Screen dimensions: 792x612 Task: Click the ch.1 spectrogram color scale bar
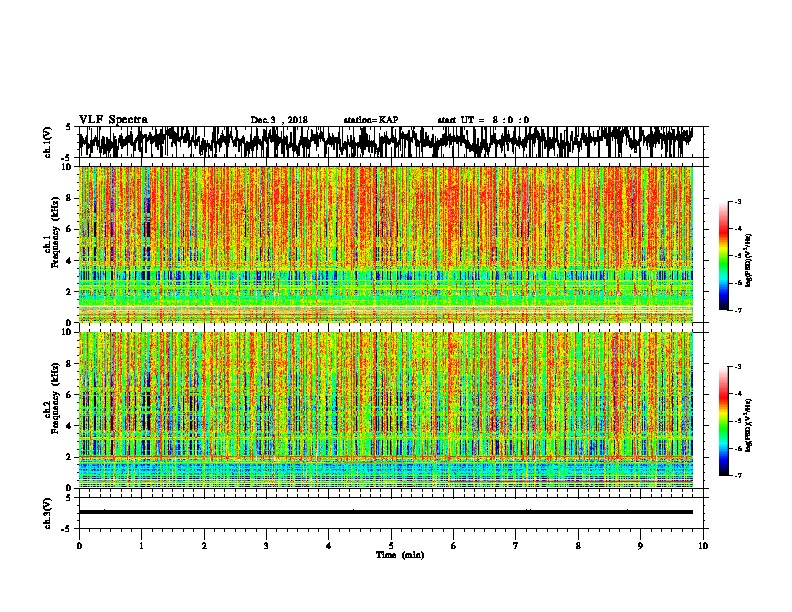pyautogui.click(x=724, y=256)
